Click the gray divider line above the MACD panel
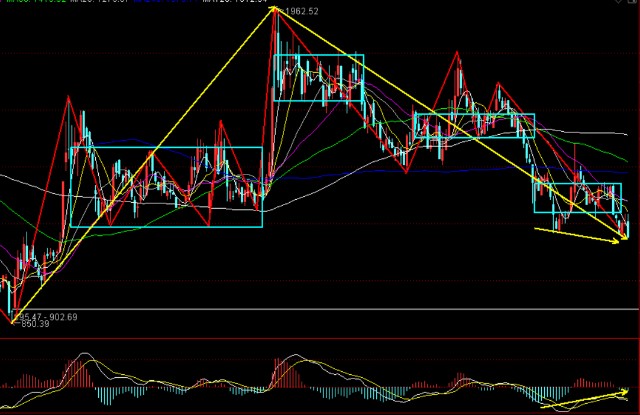The width and height of the screenshot is (640, 415). point(320,339)
